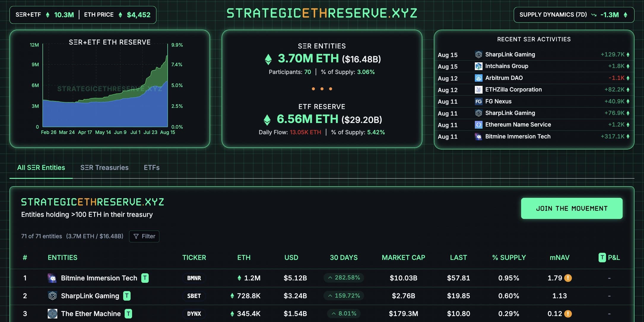Expand the 30-day chevron next to 8.01%

[333, 313]
